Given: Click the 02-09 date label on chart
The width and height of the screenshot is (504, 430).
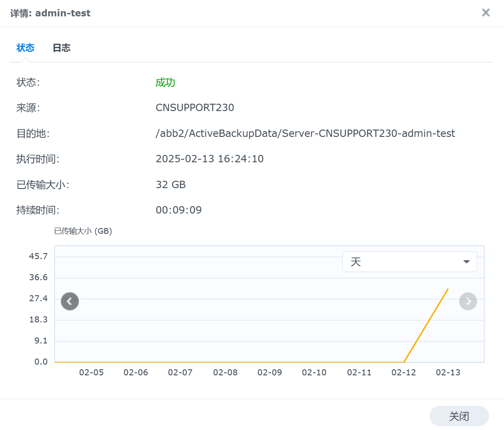Looking at the screenshot, I should [x=270, y=372].
